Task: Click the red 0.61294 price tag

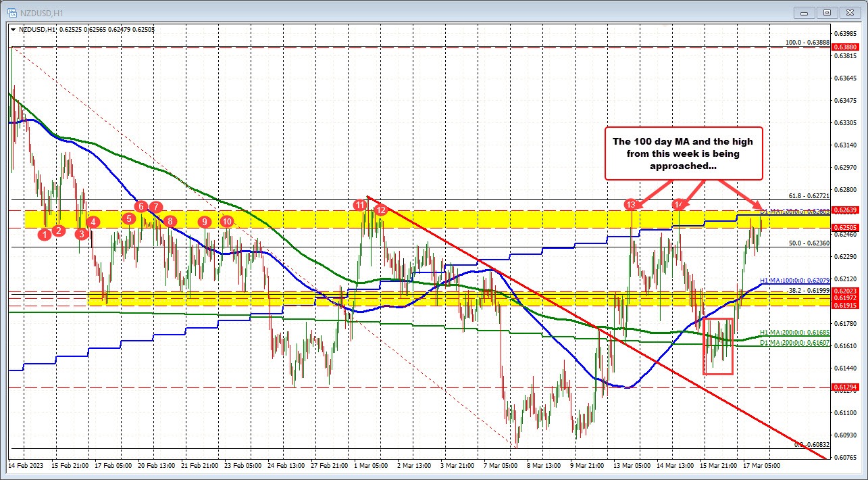Action: coord(845,387)
